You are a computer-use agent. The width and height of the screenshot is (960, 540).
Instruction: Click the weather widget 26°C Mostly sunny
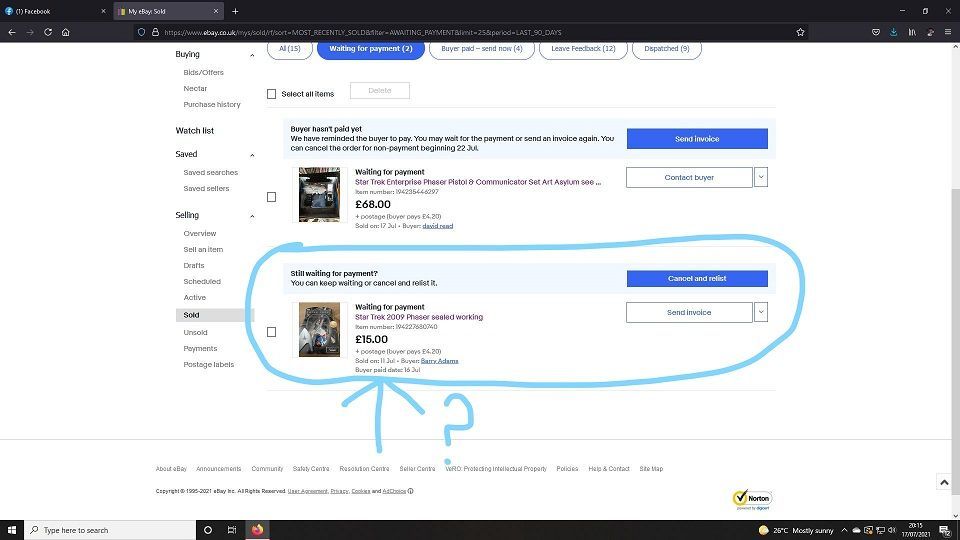coord(796,530)
